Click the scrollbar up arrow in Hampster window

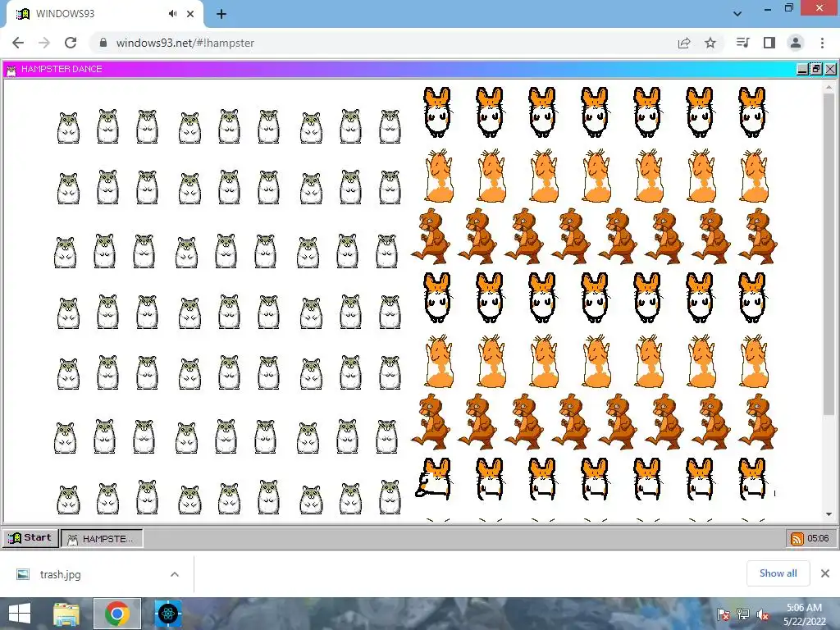[x=829, y=87]
